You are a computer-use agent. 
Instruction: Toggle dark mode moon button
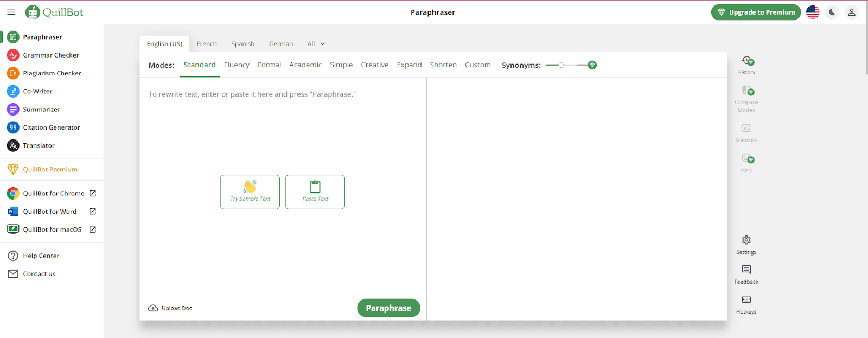pyautogui.click(x=832, y=12)
